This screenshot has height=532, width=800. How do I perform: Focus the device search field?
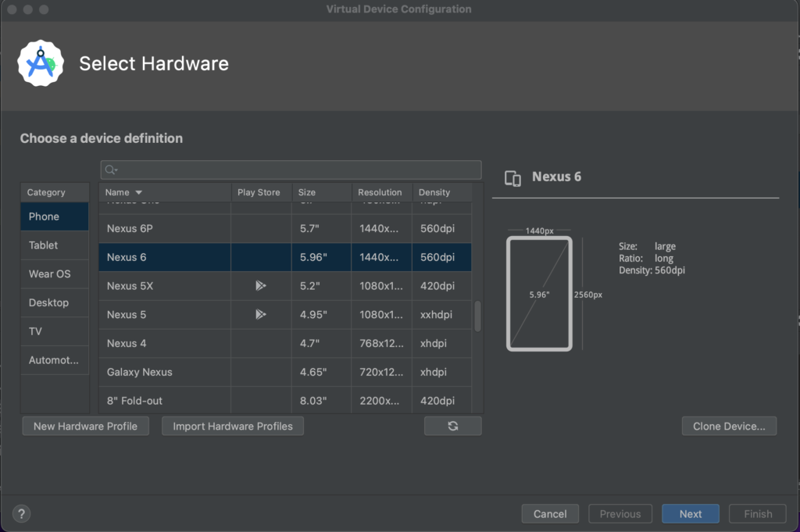[291, 170]
